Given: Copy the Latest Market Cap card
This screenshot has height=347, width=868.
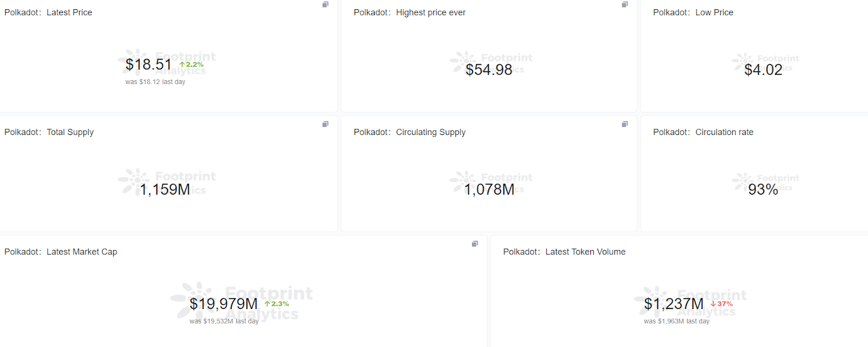Looking at the screenshot, I should pyautogui.click(x=475, y=244).
